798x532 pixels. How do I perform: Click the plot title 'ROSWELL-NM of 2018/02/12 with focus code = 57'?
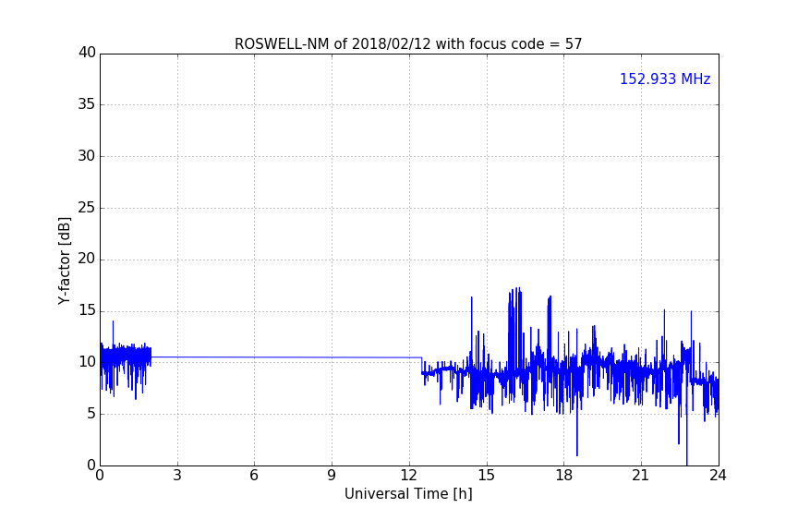(408, 44)
